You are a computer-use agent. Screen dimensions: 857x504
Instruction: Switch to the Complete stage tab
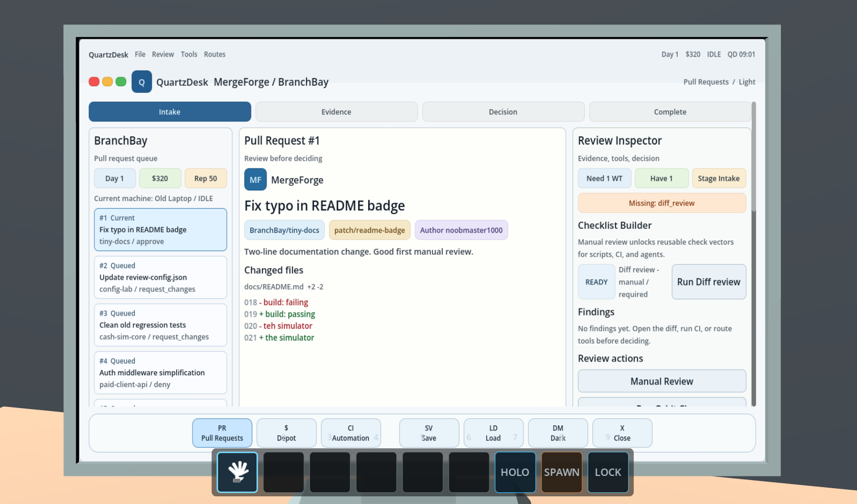point(670,112)
